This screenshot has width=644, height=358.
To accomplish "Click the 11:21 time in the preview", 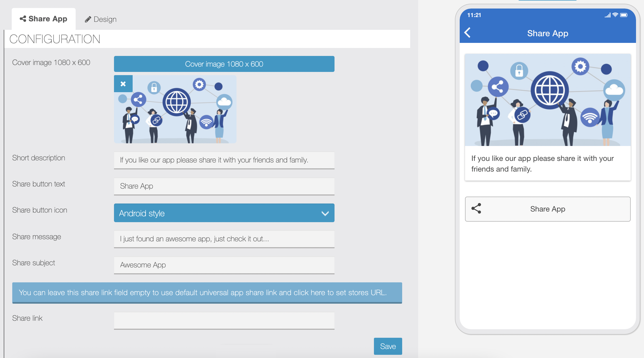I will 474,15.
